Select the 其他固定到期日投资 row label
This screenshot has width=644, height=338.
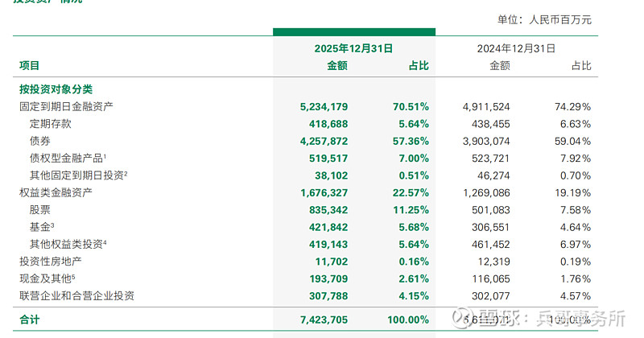[77, 175]
